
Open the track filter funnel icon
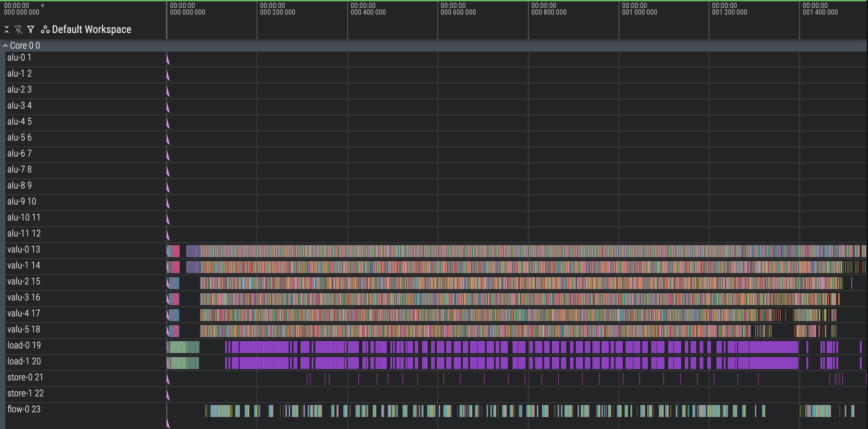coord(31,30)
